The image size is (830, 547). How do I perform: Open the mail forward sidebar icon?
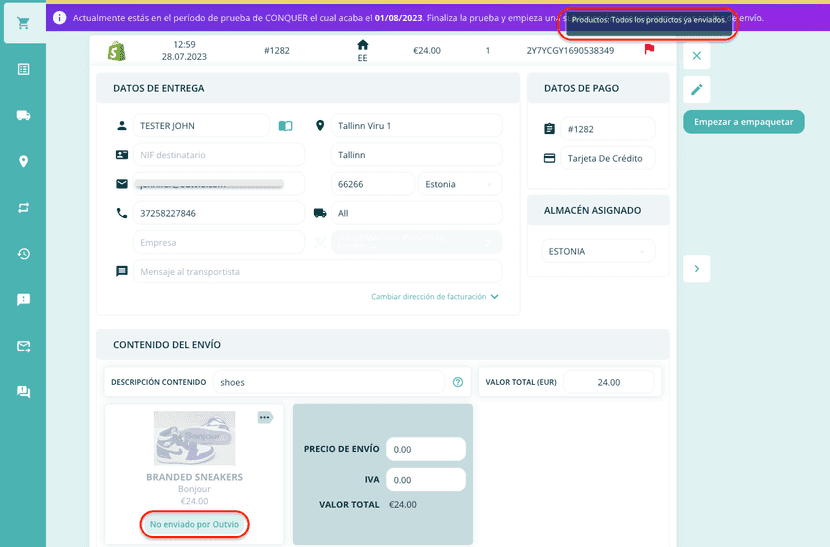click(23, 346)
